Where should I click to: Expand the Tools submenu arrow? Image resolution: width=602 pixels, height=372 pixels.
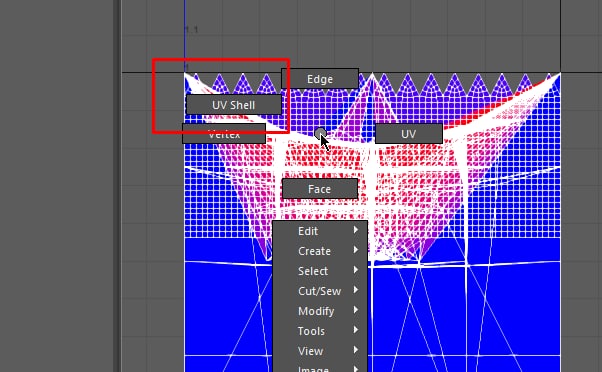coord(356,330)
